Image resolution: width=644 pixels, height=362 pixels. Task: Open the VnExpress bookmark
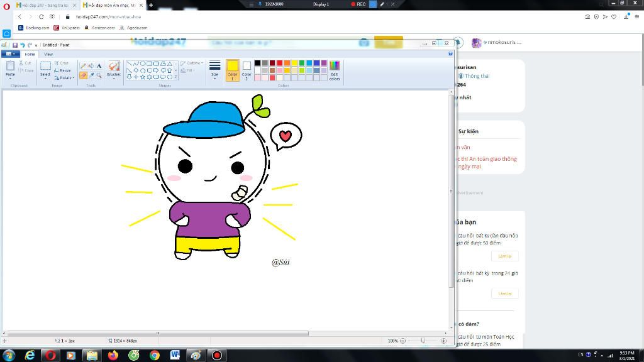(67, 28)
